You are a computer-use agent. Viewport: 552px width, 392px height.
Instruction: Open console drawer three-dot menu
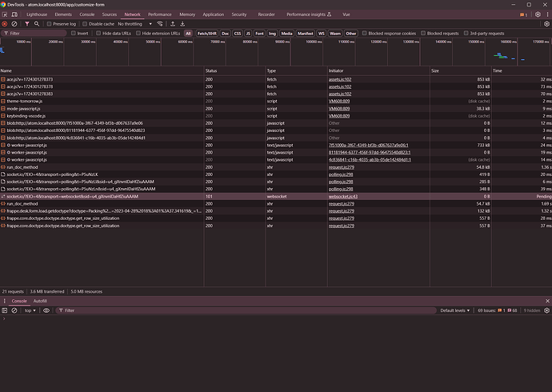[5, 301]
